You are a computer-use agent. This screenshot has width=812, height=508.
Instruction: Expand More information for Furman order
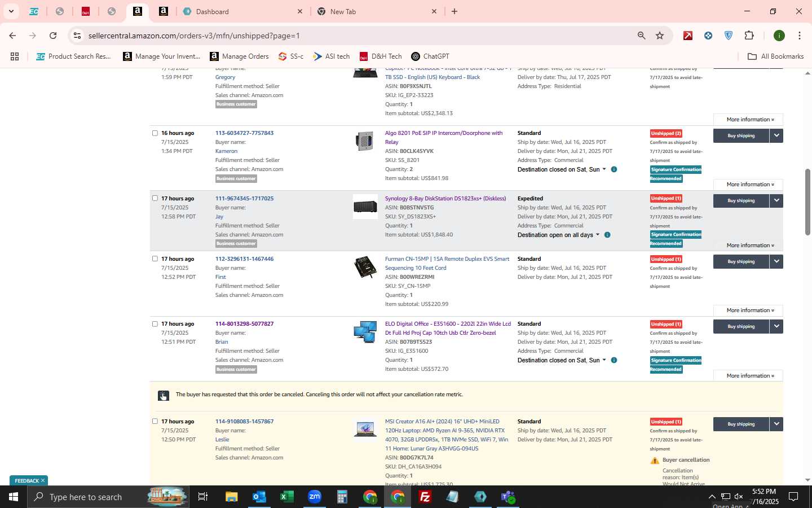(x=748, y=310)
